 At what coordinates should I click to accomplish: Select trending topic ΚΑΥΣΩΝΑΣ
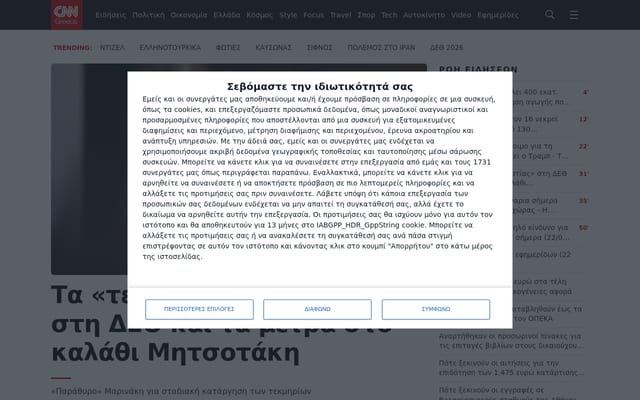tap(273, 47)
